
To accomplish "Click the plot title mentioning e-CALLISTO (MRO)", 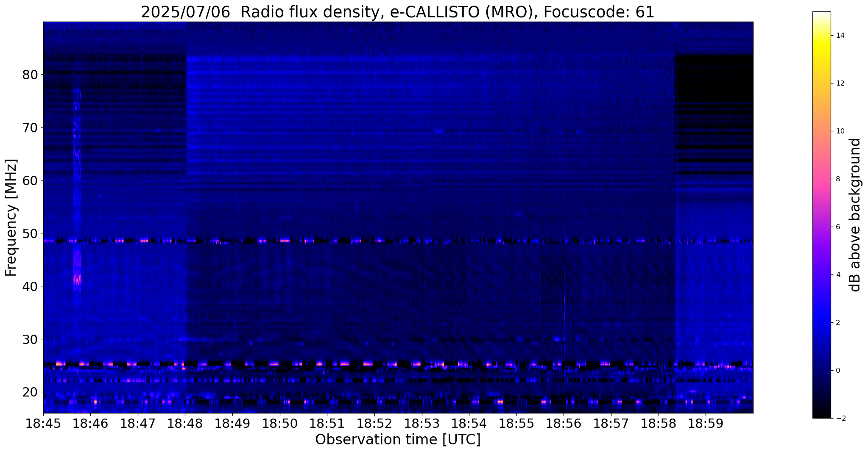I will [397, 12].
